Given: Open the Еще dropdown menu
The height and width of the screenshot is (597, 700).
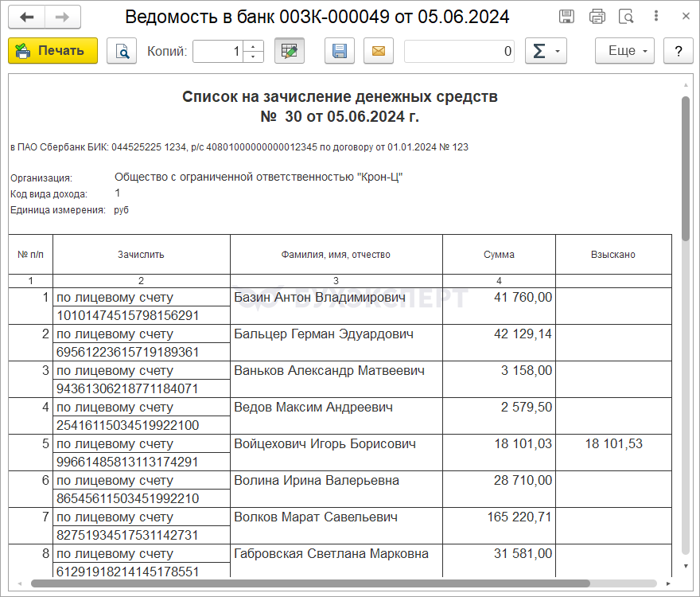Looking at the screenshot, I should (x=624, y=51).
